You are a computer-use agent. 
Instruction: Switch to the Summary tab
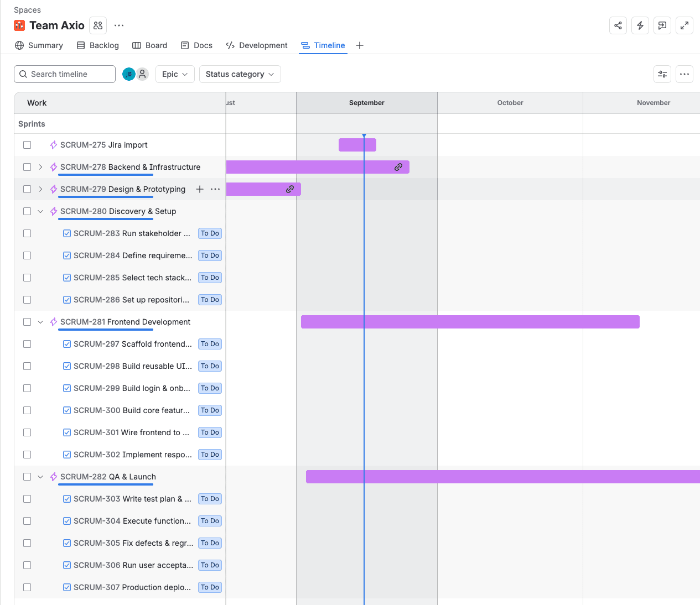pyautogui.click(x=39, y=45)
